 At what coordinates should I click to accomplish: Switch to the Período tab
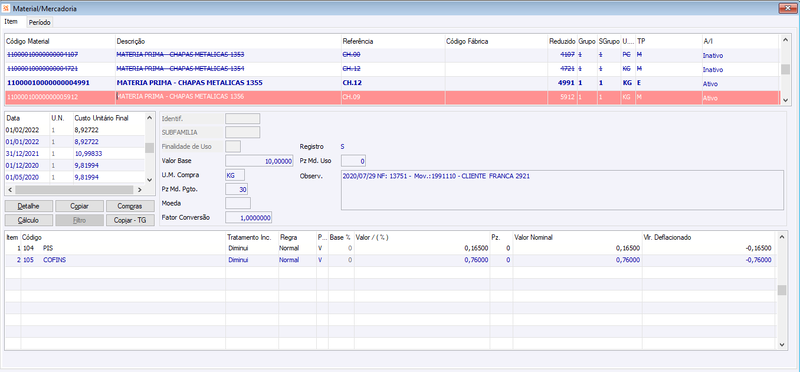[40, 22]
